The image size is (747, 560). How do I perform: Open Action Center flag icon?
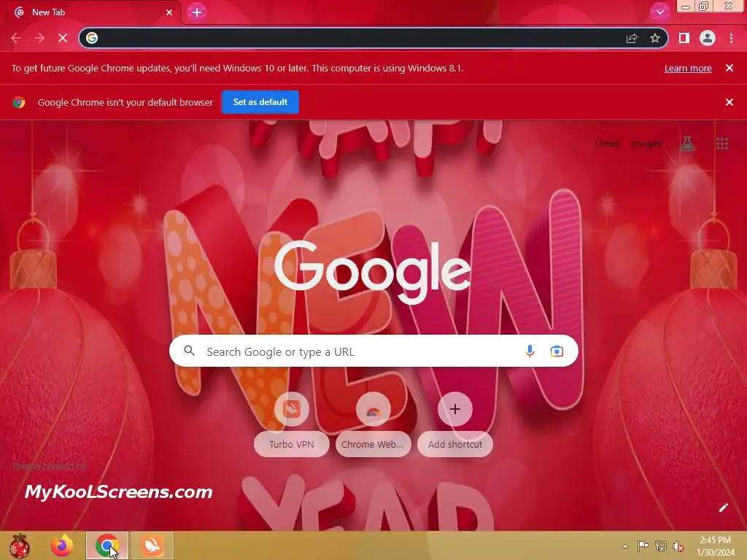point(643,545)
